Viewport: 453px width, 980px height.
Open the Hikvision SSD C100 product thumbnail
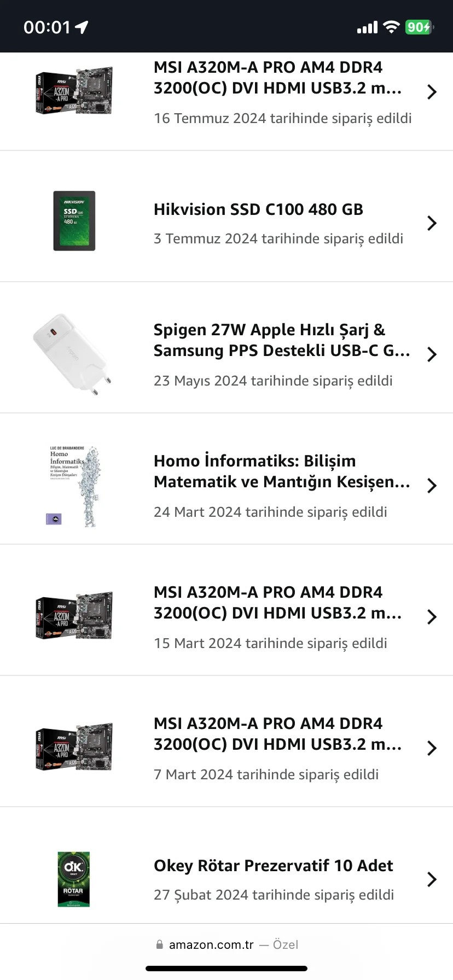(74, 221)
